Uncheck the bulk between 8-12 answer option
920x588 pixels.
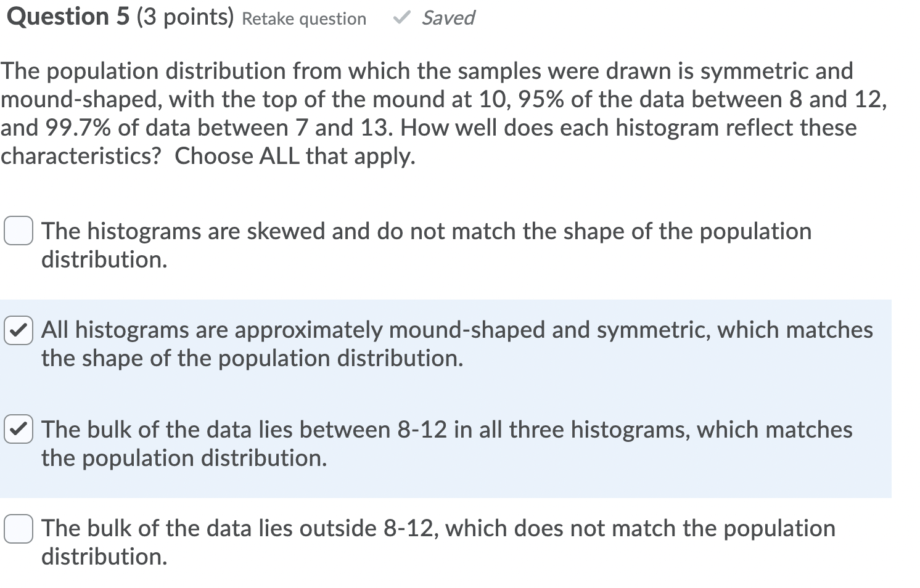coord(19,430)
